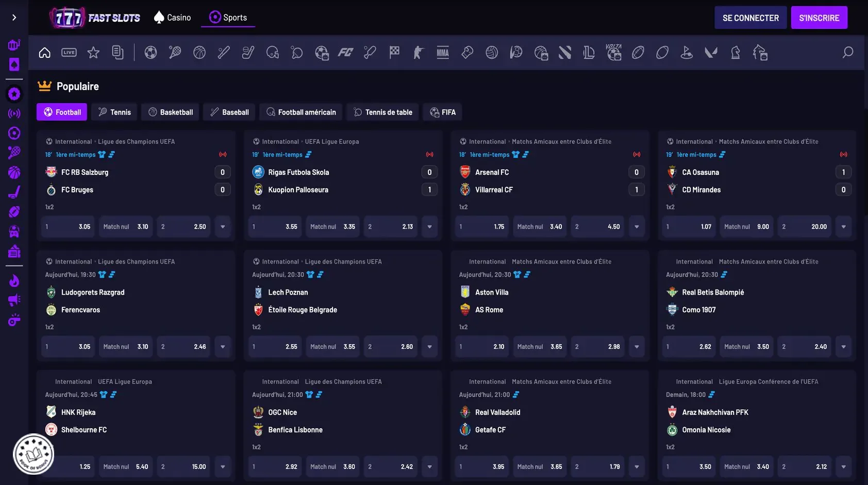Viewport: 868px width, 485px height.
Task: Select the table tennis paddle icon
Action: pos(297,53)
